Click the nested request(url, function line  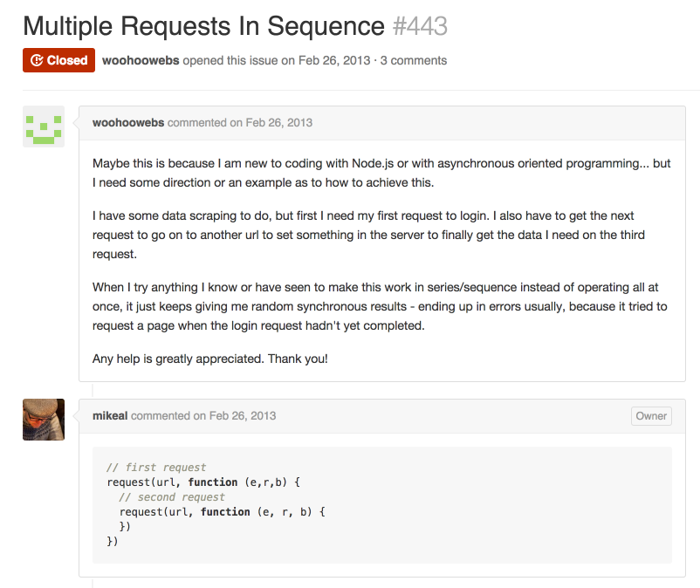(x=223, y=512)
